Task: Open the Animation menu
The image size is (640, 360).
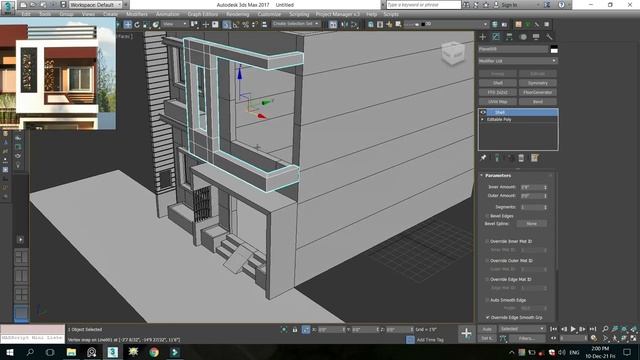Action: (x=168, y=14)
